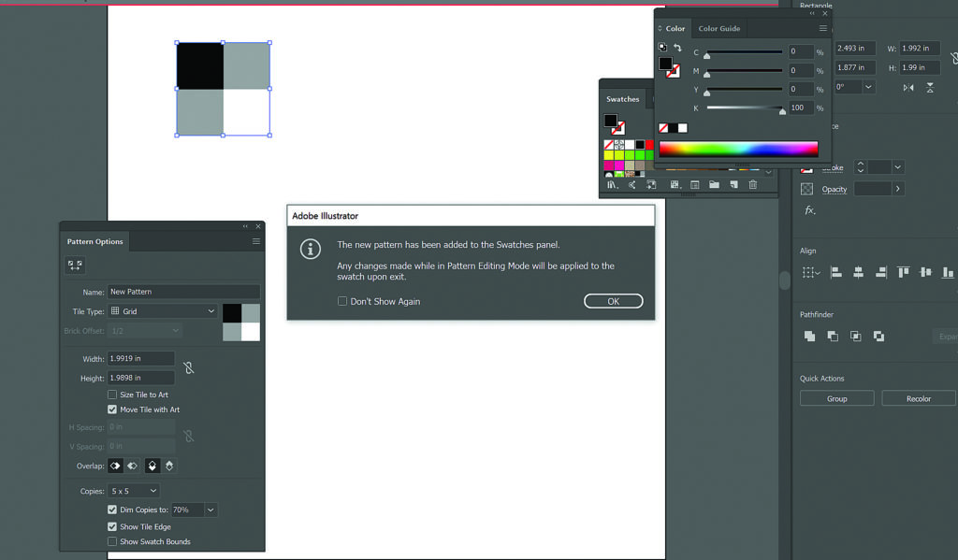The height and width of the screenshot is (560, 958).
Task: Open the Pattern Options panel menu
Action: tap(255, 241)
